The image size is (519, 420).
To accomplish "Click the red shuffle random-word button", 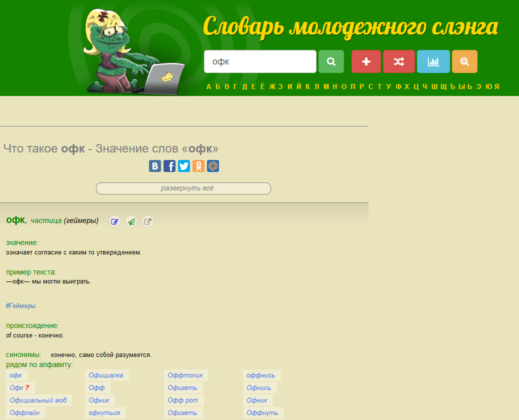I will tap(398, 61).
